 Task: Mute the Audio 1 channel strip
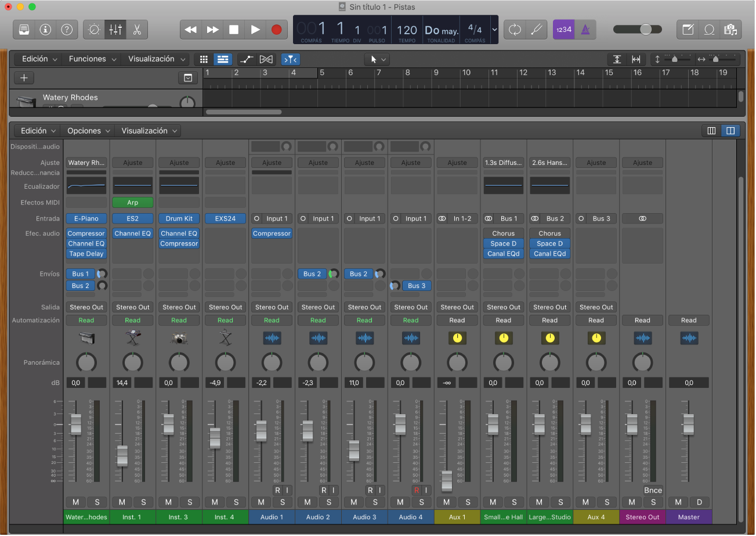point(260,502)
